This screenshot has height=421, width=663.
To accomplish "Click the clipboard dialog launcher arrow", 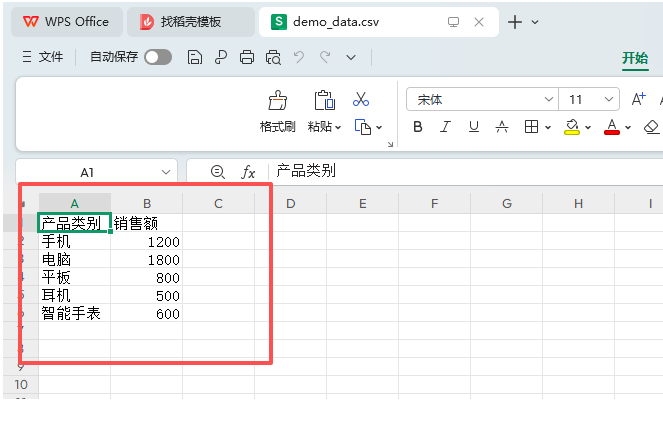I will pos(390,145).
